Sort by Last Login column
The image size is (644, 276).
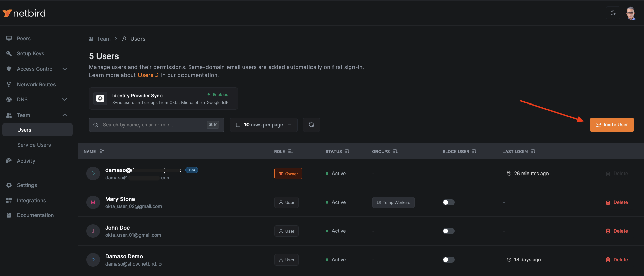click(519, 152)
